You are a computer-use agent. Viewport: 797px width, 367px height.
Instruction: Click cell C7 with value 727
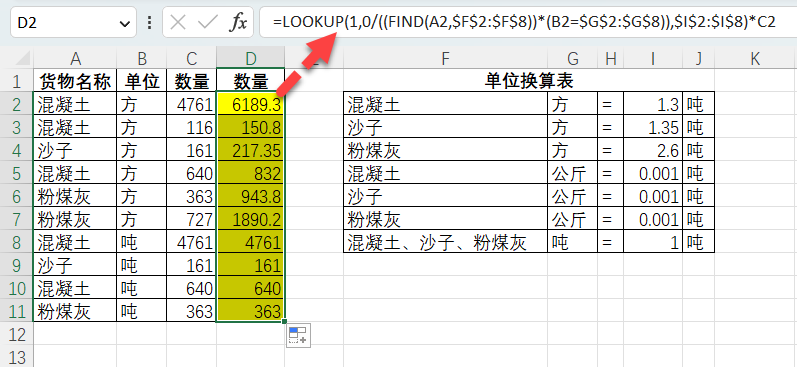(x=192, y=219)
